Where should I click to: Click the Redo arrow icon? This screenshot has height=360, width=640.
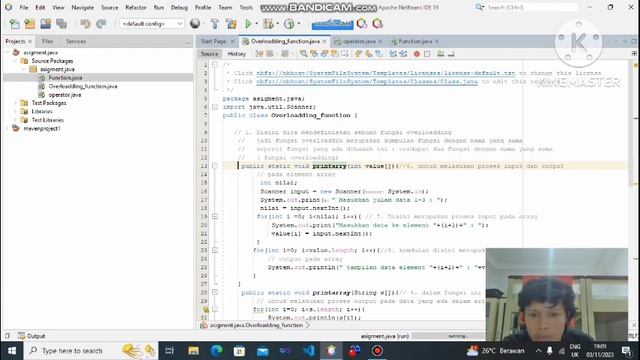click(x=101, y=24)
